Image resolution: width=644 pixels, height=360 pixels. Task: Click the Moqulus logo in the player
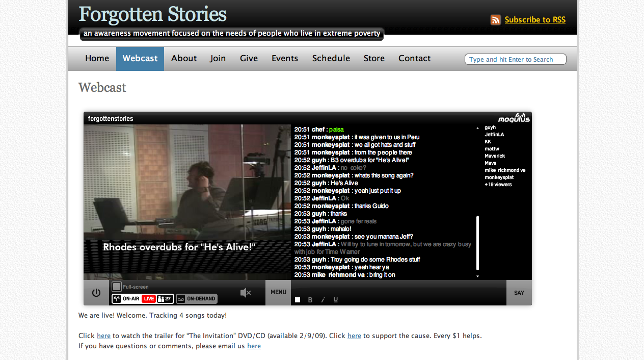tap(514, 118)
